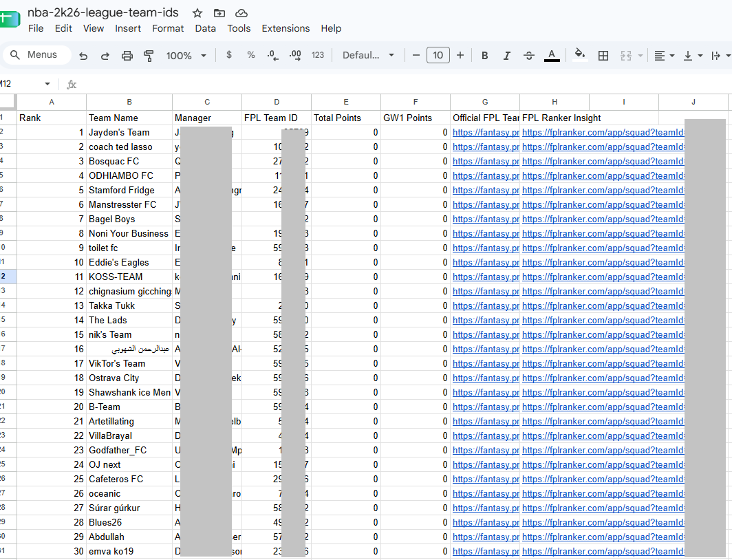Open horizontal align dropdown

665,56
